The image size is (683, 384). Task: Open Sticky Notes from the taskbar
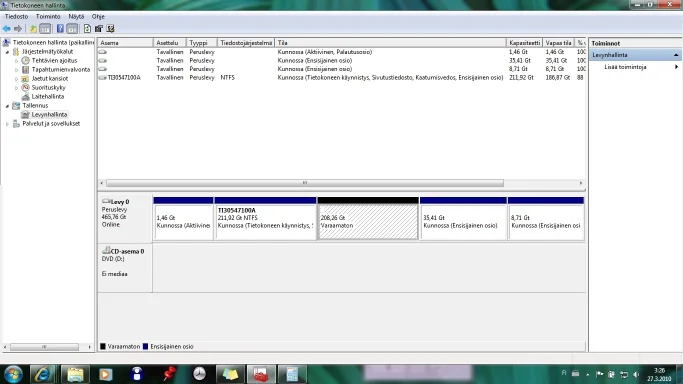pyautogui.click(x=230, y=374)
